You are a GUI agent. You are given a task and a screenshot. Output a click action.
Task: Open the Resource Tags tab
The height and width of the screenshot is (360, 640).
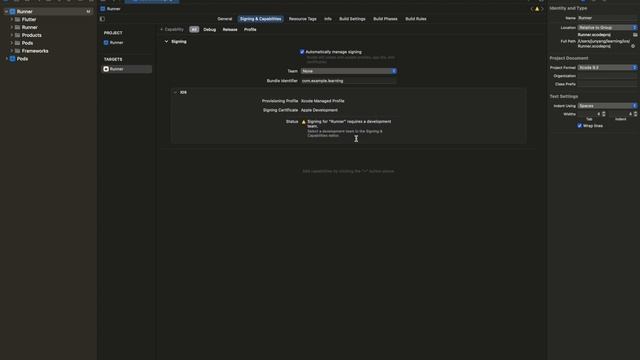[x=302, y=19]
